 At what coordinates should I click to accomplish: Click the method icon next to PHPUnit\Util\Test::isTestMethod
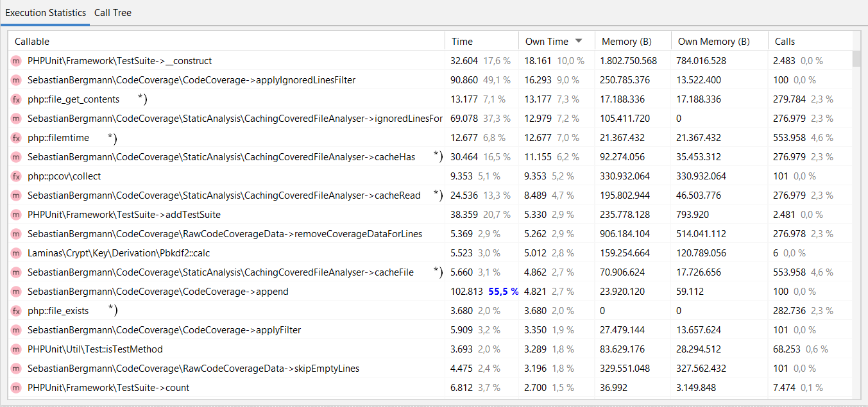[x=16, y=349]
